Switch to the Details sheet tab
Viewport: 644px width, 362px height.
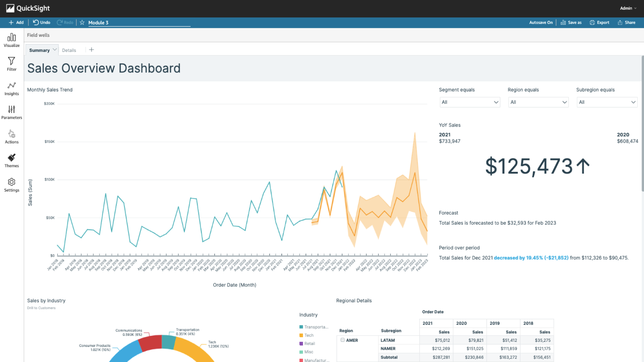(x=69, y=50)
